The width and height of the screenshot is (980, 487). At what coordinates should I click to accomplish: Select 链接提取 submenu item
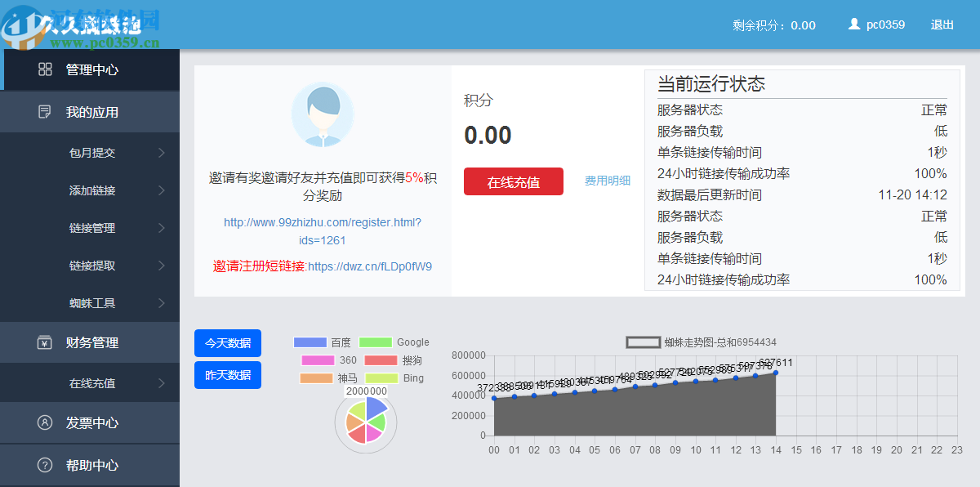(x=92, y=266)
